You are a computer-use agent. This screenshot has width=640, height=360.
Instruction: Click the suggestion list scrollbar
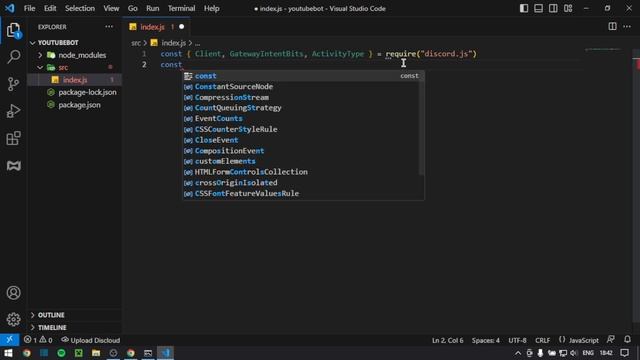click(x=422, y=128)
